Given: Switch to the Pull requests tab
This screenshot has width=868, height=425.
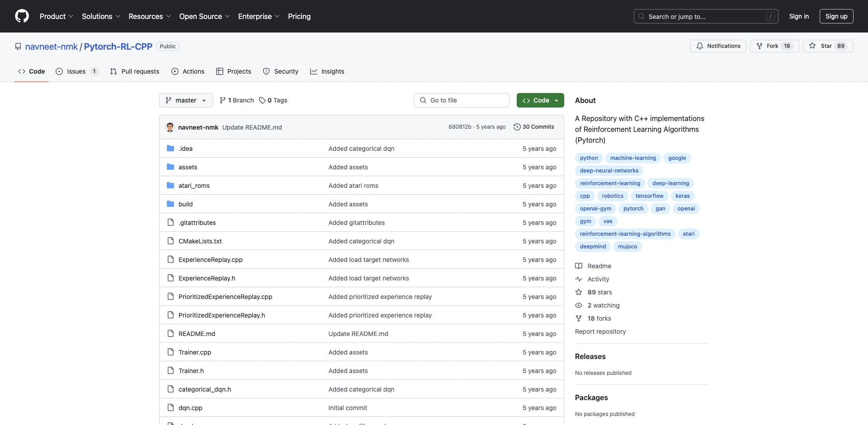Looking at the screenshot, I should click(135, 71).
